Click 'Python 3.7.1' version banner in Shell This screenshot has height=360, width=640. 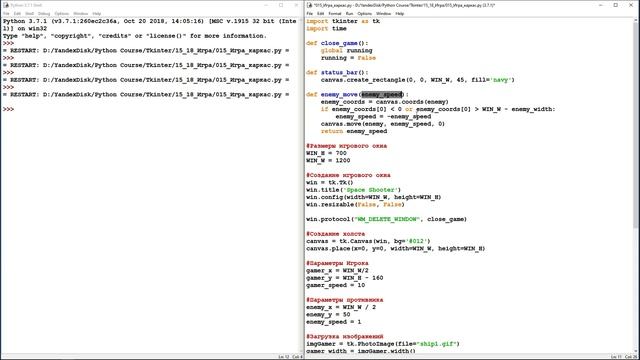[x=149, y=25]
